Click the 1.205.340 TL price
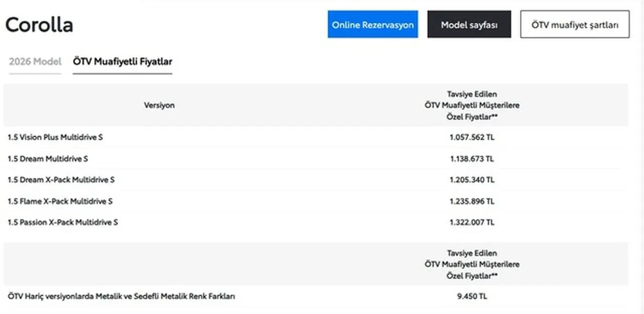This screenshot has width=644, height=314. click(x=472, y=180)
